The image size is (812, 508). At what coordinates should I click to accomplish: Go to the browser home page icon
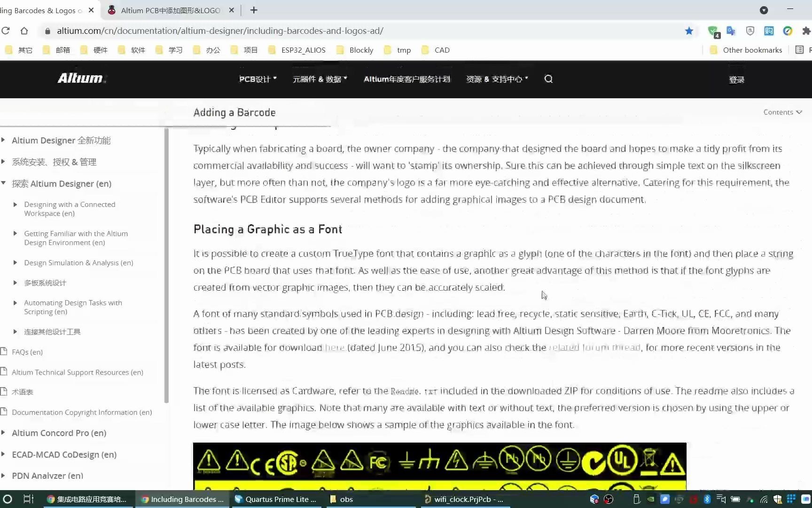pyautogui.click(x=24, y=31)
